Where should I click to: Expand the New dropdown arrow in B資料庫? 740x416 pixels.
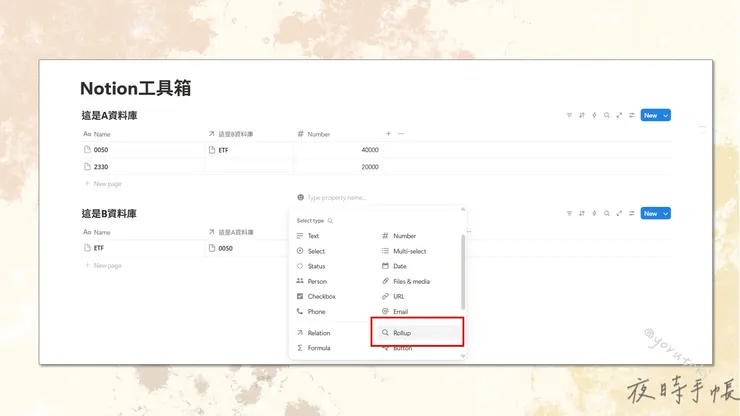point(665,213)
